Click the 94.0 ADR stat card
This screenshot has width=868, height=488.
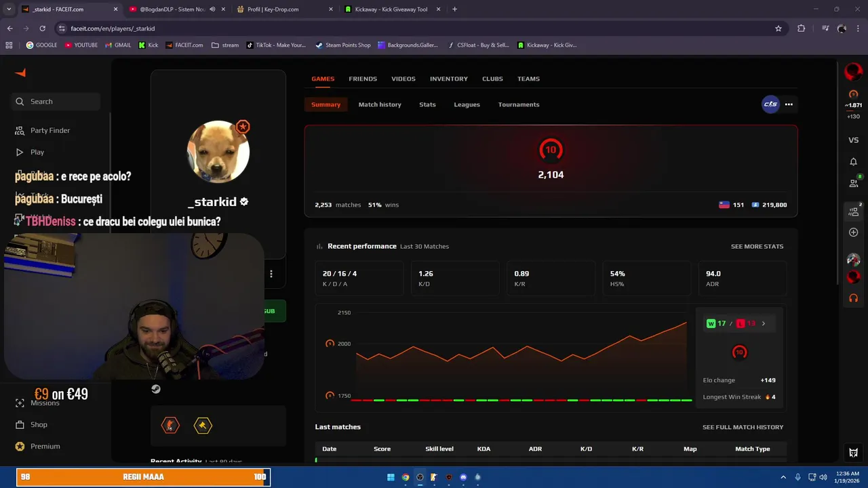pos(743,278)
